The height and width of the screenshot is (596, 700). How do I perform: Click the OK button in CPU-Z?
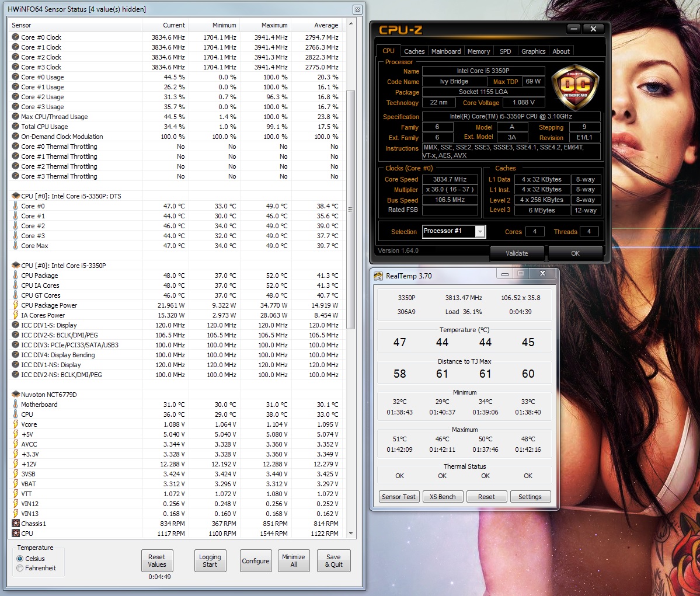point(576,253)
